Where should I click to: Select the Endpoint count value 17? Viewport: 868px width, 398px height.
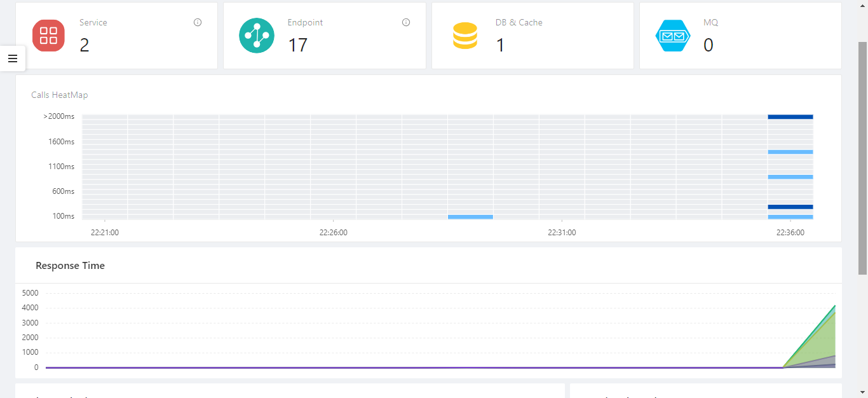(298, 45)
